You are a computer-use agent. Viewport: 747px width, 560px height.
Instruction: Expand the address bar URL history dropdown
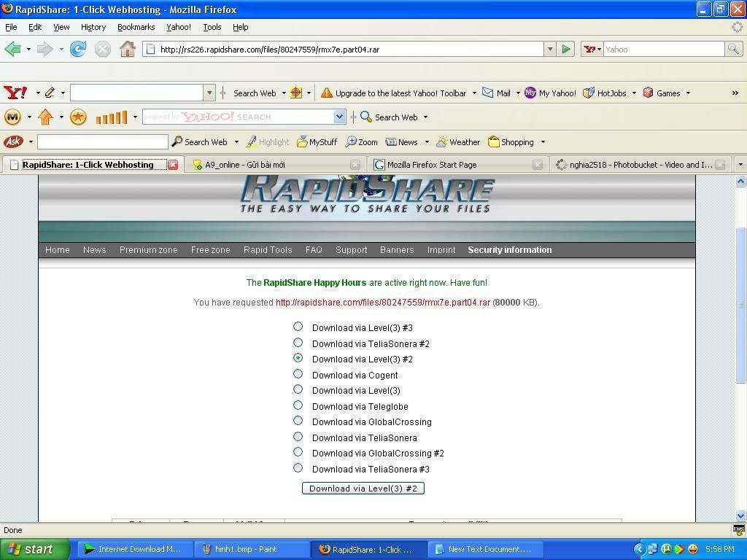pos(550,49)
